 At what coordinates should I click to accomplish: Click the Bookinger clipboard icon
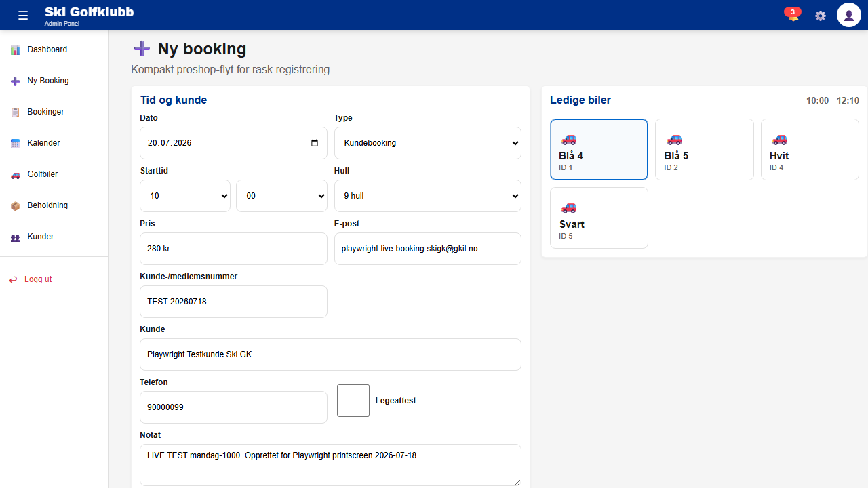15,112
